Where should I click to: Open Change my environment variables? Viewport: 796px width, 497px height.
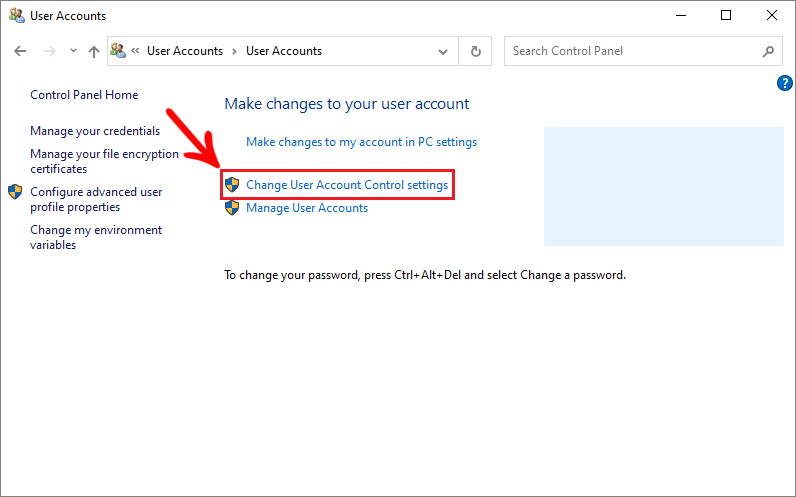(x=96, y=237)
